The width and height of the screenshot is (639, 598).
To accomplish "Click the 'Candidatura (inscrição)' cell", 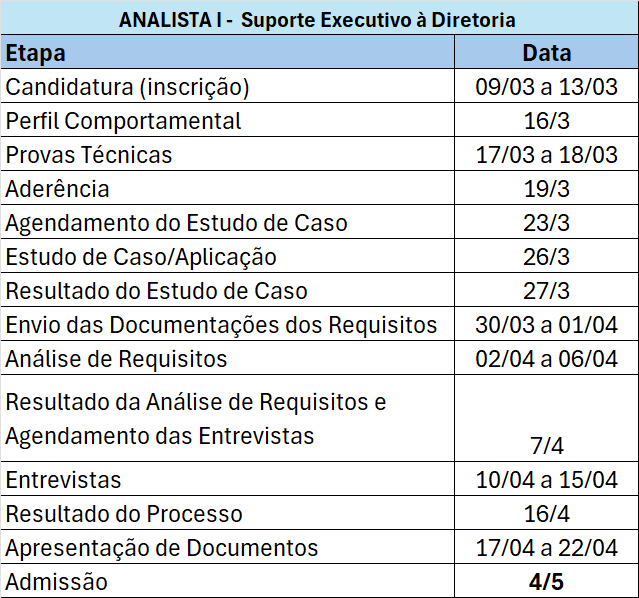I will coord(128,87).
